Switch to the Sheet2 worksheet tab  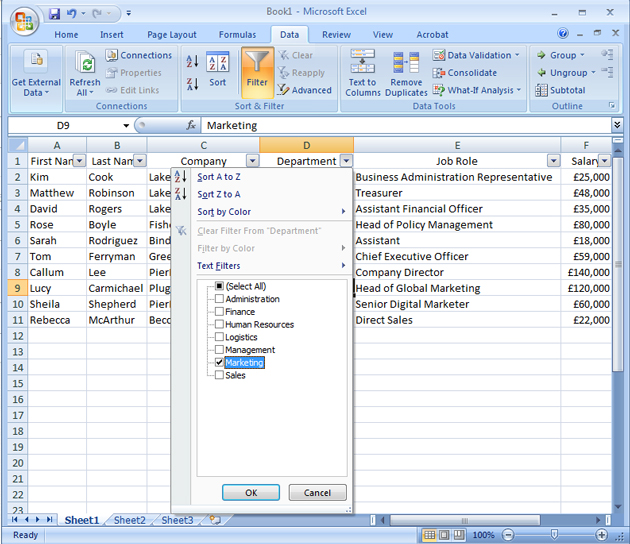pyautogui.click(x=129, y=520)
